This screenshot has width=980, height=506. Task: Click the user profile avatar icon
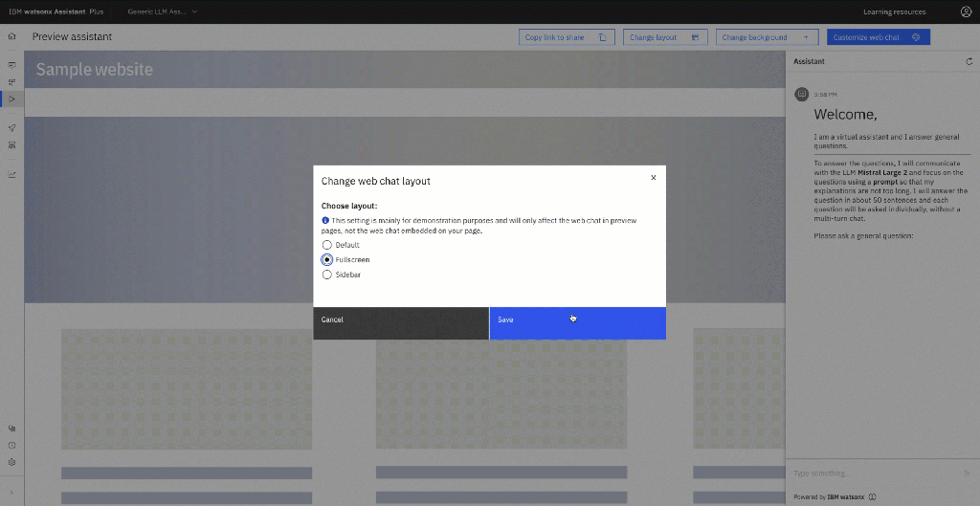tap(966, 11)
